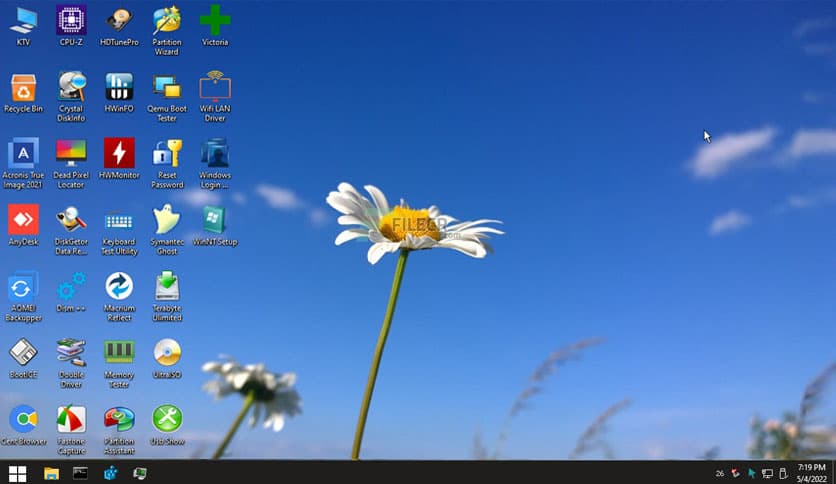Screen dimensions: 836x484
Task: Select the Recycle Bin
Action: pyautogui.click(x=23, y=93)
